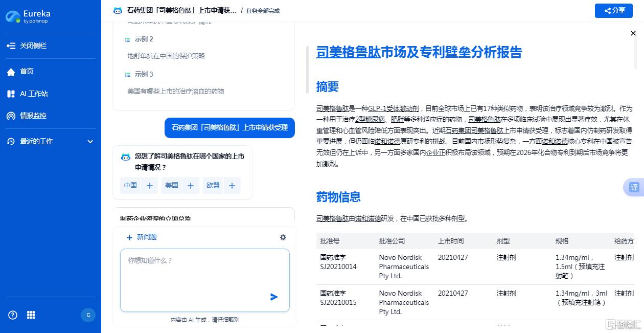Click the Eureka by Patsnap logo

[x=28, y=16]
